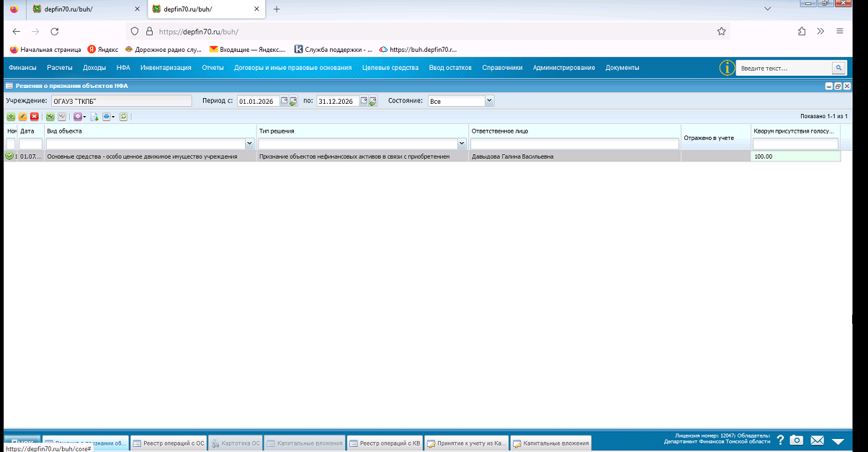Switch to Реестр операций с КВ tab
This screenshot has height=452, width=868.
tap(385, 443)
